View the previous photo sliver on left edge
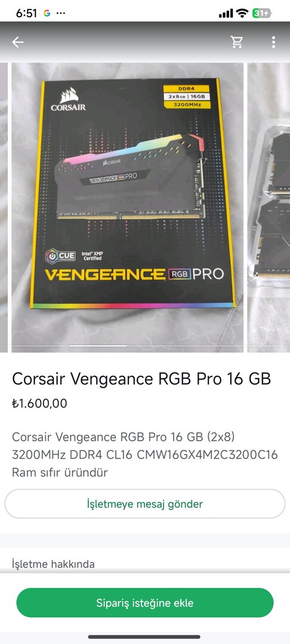The width and height of the screenshot is (290, 644). [4, 208]
